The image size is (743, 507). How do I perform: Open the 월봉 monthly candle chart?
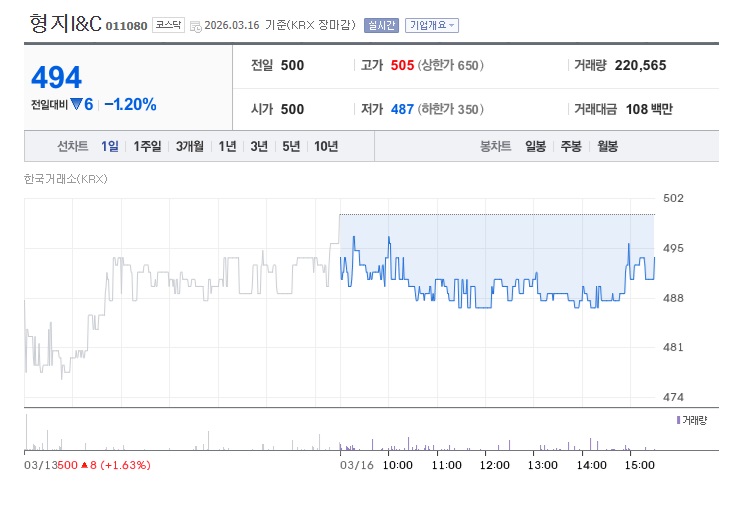point(607,146)
